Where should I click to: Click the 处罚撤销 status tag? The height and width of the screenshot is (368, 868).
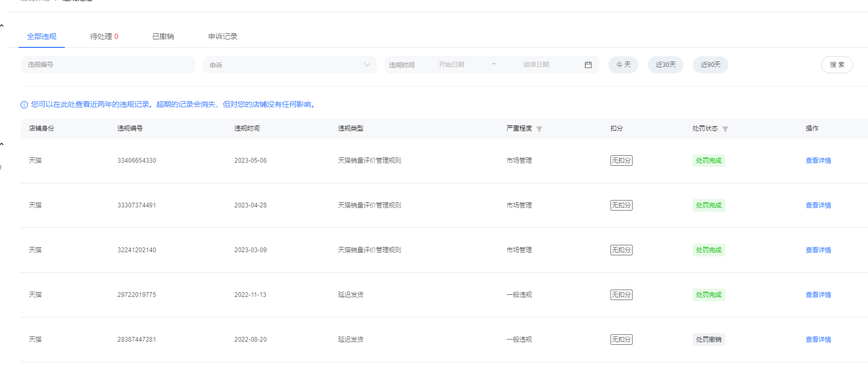(709, 340)
